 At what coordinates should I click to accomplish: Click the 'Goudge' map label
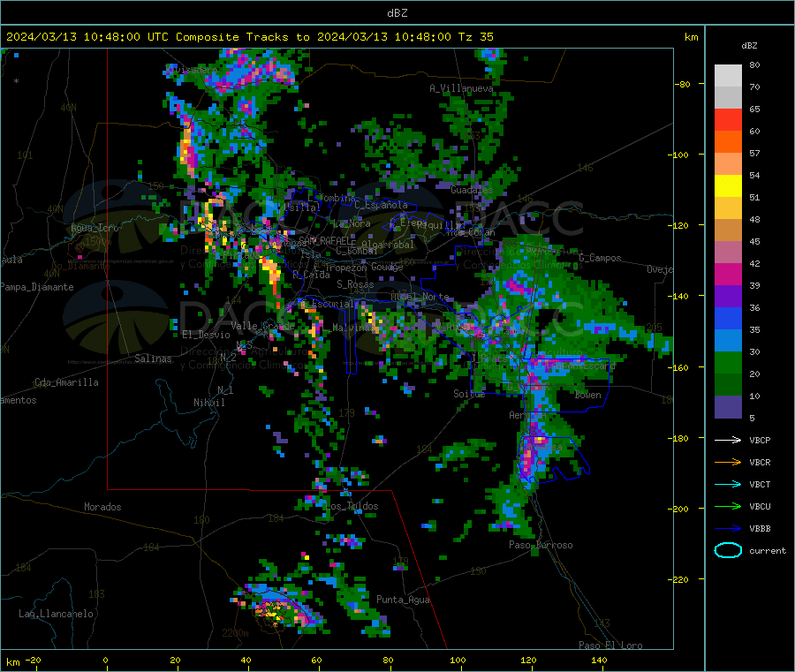click(387, 267)
